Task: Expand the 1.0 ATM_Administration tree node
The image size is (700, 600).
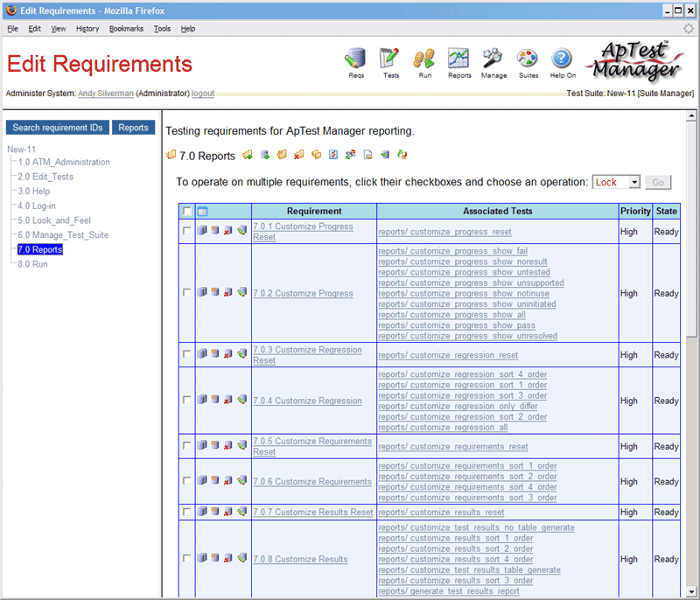Action: [63, 162]
